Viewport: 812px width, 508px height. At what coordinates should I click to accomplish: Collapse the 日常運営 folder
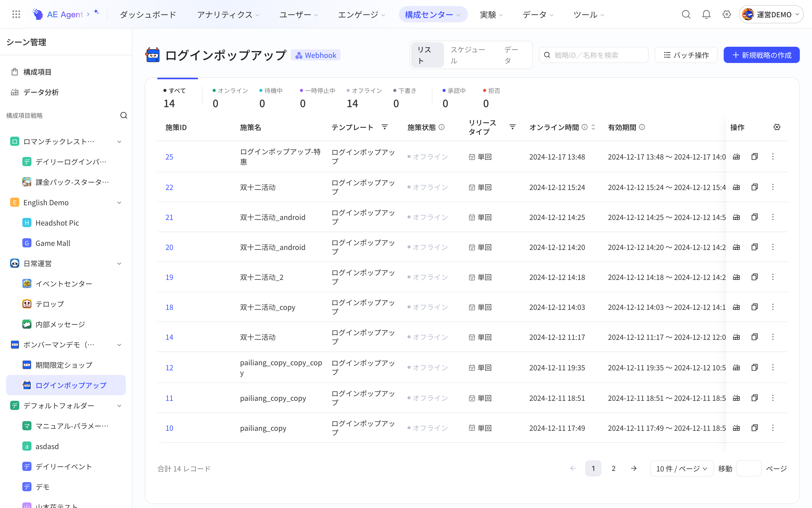[119, 264]
